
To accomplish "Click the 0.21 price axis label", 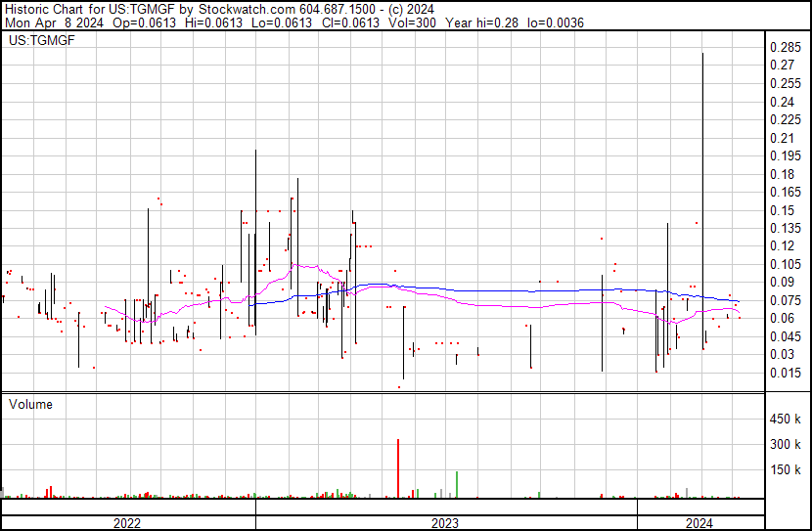I will 783,138.
